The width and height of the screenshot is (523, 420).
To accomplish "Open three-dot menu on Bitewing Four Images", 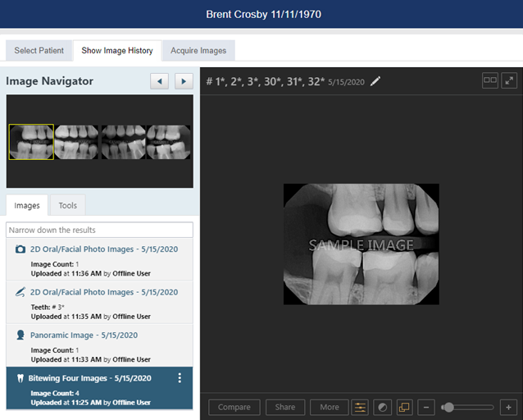I will [180, 378].
